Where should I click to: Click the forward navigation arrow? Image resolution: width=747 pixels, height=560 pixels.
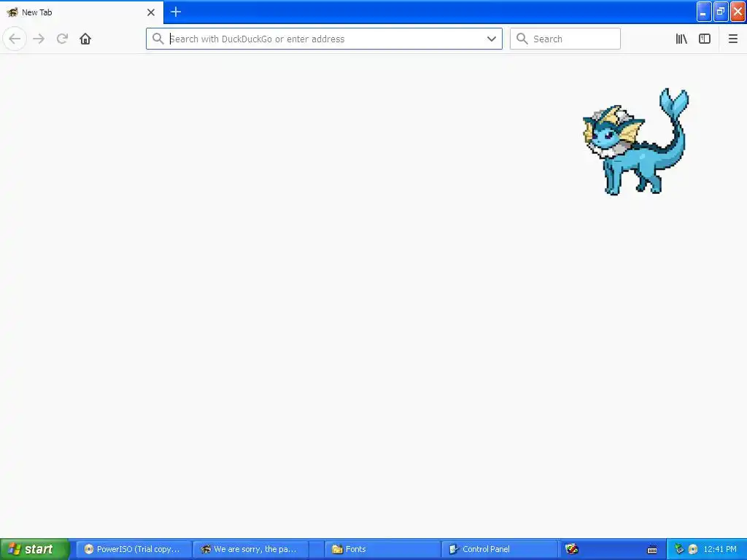pos(39,39)
